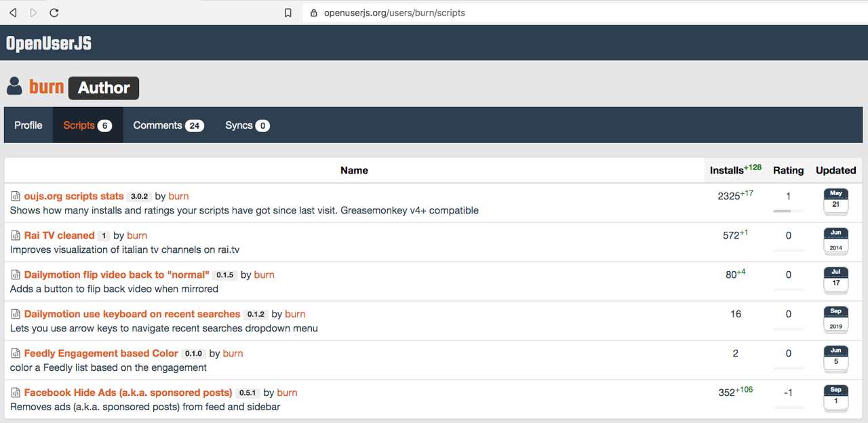The width and height of the screenshot is (868, 423).
Task: Click the 0.1.5 version badge
Action: (x=224, y=275)
